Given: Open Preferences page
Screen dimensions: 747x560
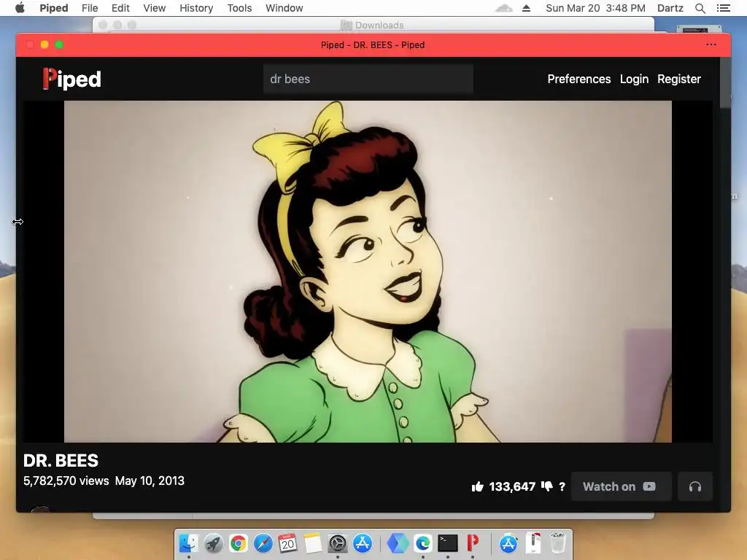Looking at the screenshot, I should 578,79.
